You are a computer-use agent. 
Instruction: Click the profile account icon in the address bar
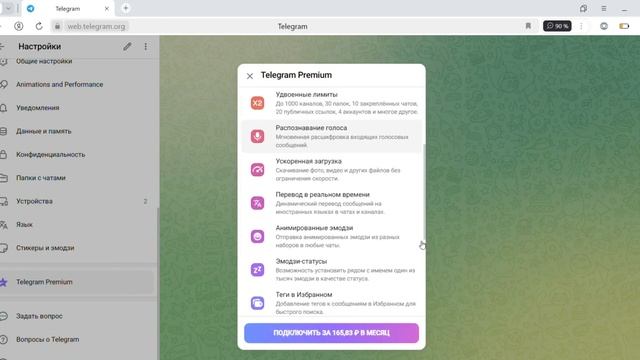coord(19,26)
